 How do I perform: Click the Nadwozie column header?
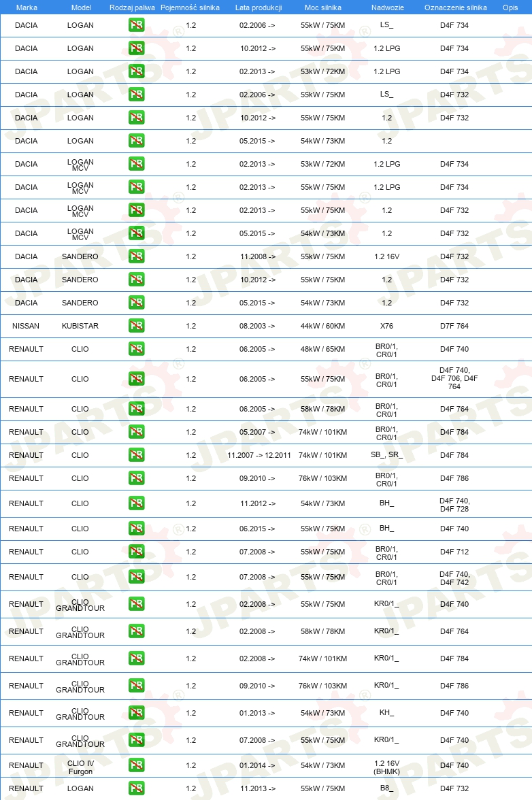point(388,7)
